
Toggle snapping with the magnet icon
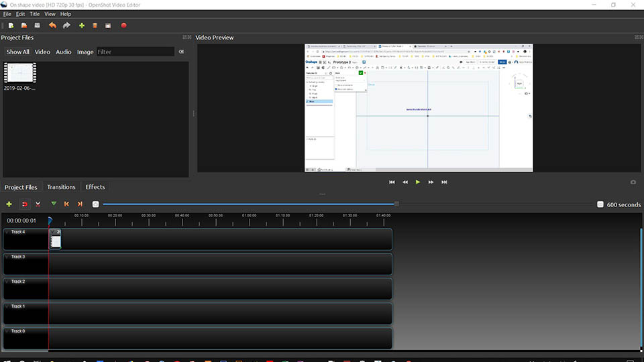pyautogui.click(x=25, y=204)
